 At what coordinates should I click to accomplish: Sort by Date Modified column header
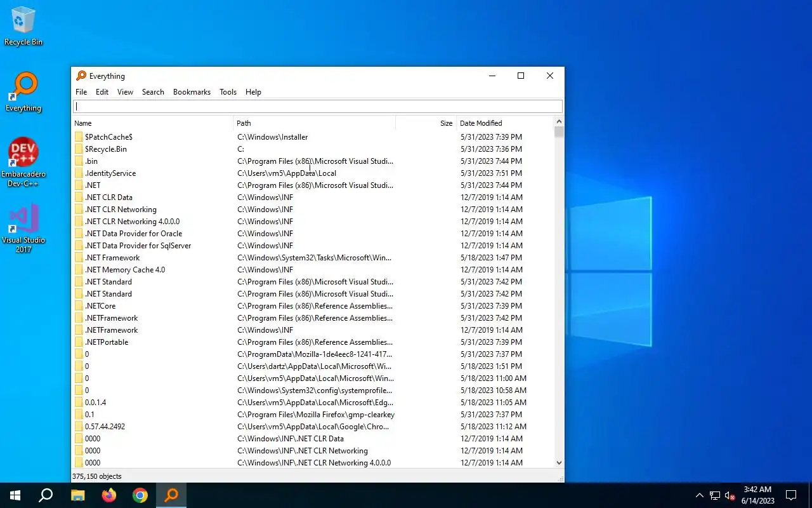click(x=505, y=123)
